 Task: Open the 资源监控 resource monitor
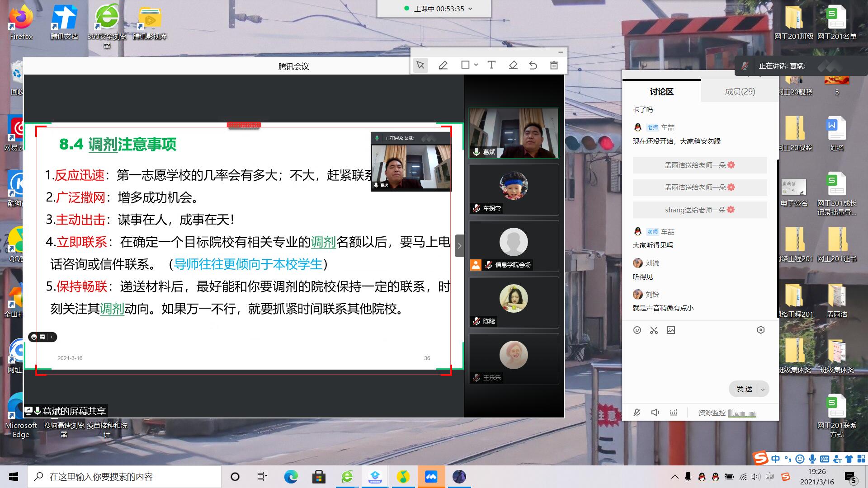coord(727,413)
